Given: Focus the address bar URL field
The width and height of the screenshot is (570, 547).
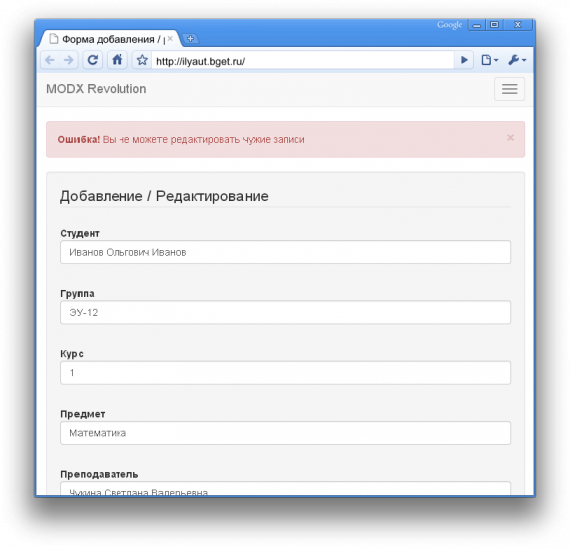Looking at the screenshot, I should tap(302, 61).
